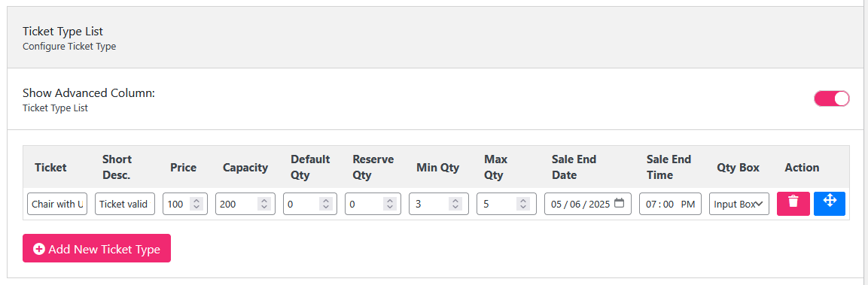This screenshot has height=285, width=868.
Task: Click the Short Desc. input field
Action: [x=124, y=204]
